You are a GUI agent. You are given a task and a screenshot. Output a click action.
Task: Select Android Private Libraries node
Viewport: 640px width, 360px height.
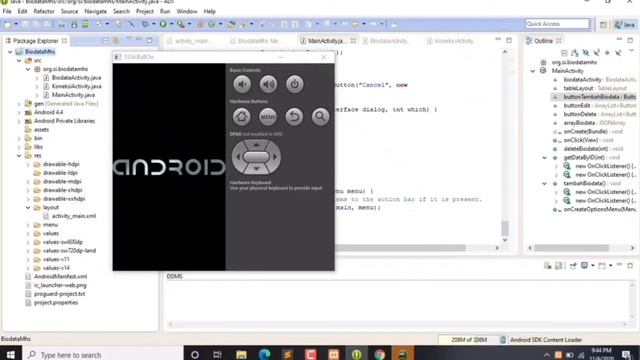tap(64, 121)
